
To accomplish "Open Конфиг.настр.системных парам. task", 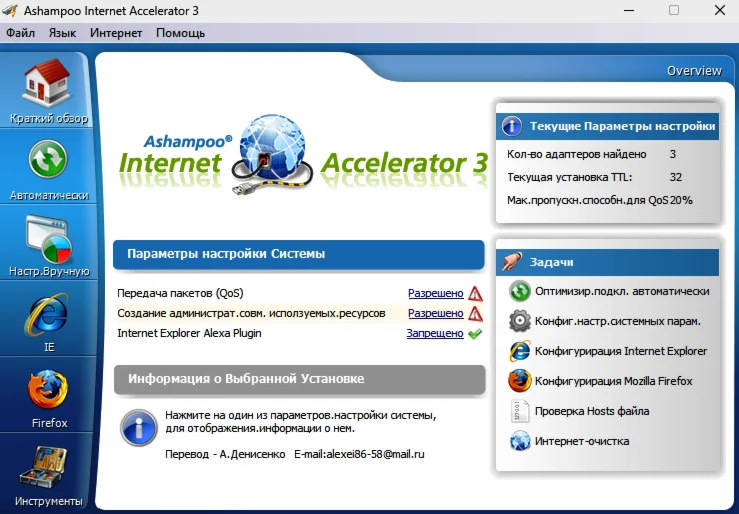I will tap(618, 321).
